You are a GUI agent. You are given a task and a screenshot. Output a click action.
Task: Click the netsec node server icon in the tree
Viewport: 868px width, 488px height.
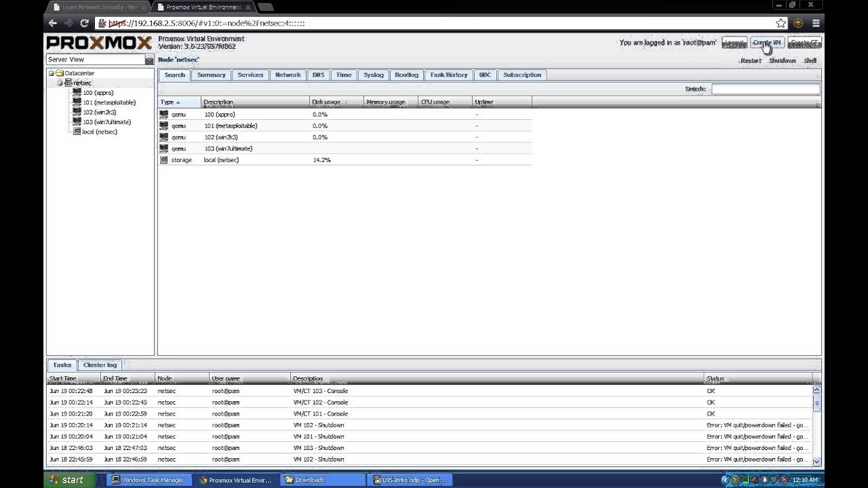(68, 83)
